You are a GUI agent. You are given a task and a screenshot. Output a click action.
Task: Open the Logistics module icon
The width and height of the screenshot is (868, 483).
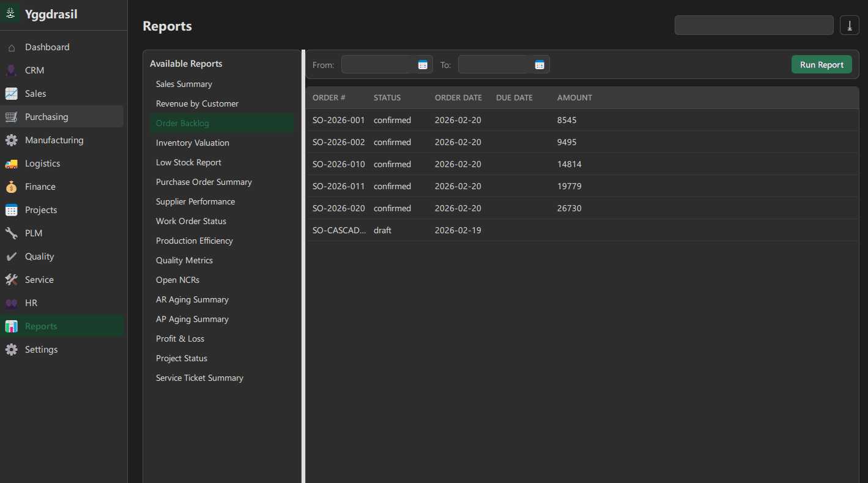[11, 163]
